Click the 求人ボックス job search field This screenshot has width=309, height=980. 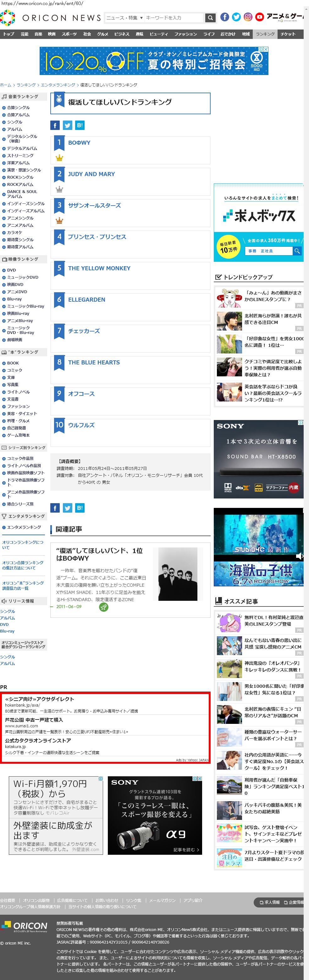(x=269, y=251)
